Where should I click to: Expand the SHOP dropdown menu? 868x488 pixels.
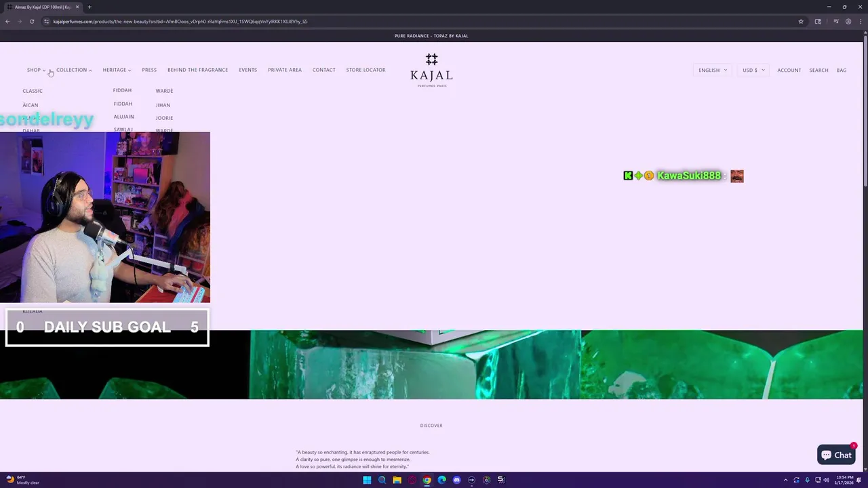point(36,70)
